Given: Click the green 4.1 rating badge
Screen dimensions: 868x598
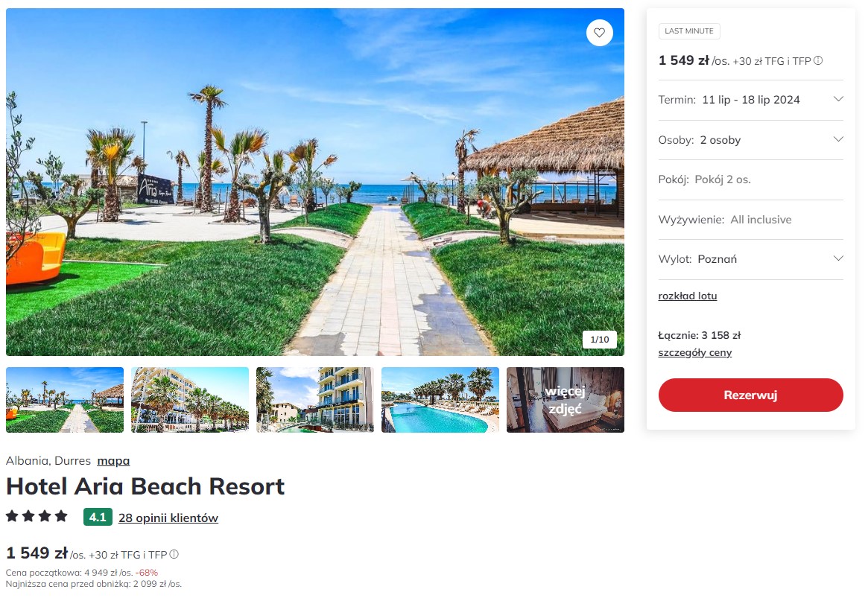Looking at the screenshot, I should click(x=98, y=518).
